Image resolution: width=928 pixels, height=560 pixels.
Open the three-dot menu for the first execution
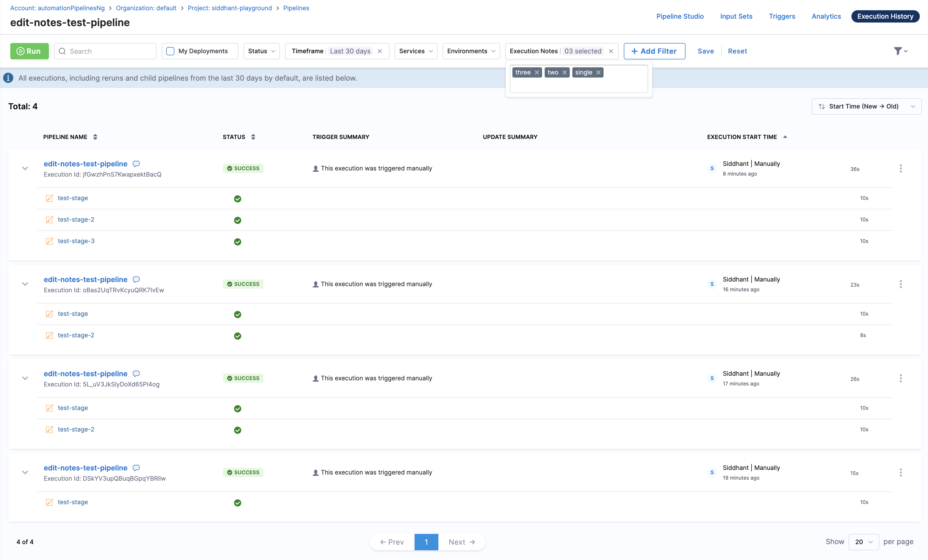click(901, 168)
